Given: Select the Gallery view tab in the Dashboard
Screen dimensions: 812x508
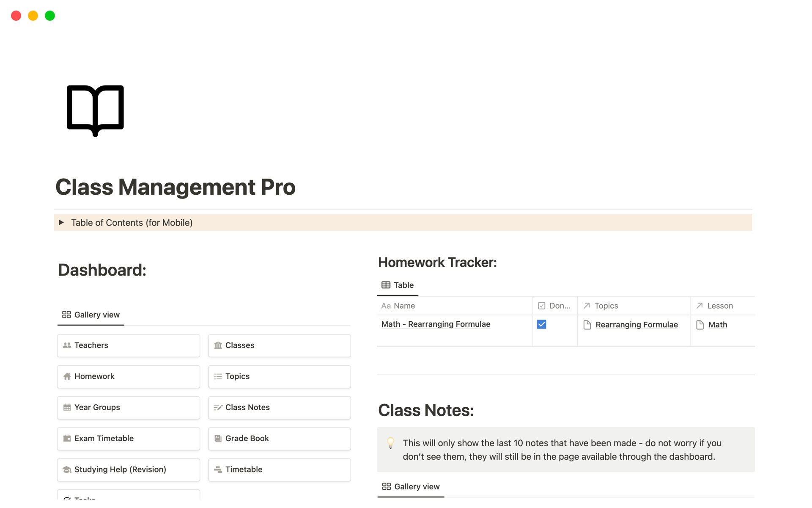Looking at the screenshot, I should [x=91, y=315].
